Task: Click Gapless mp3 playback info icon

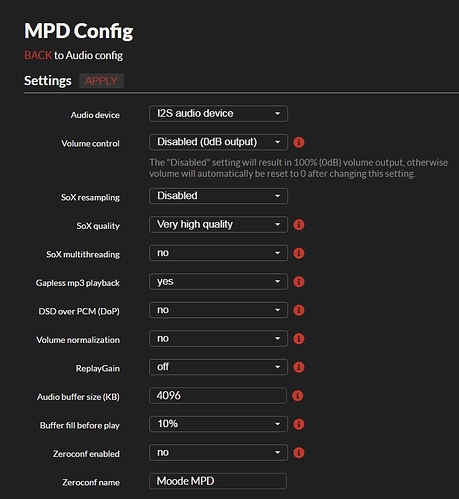Action: tap(299, 282)
